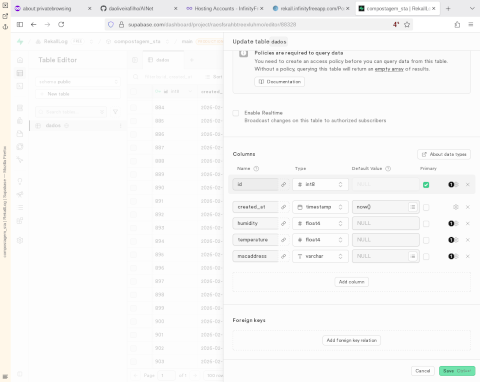The width and height of the screenshot is (480, 382).
Task: Open the list all tabs chevron
Action: click(x=472, y=8)
